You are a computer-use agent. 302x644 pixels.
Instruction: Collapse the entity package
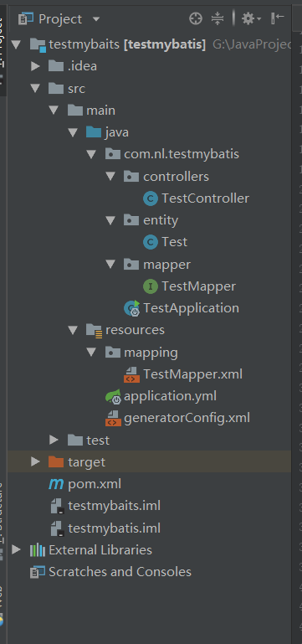tap(110, 220)
